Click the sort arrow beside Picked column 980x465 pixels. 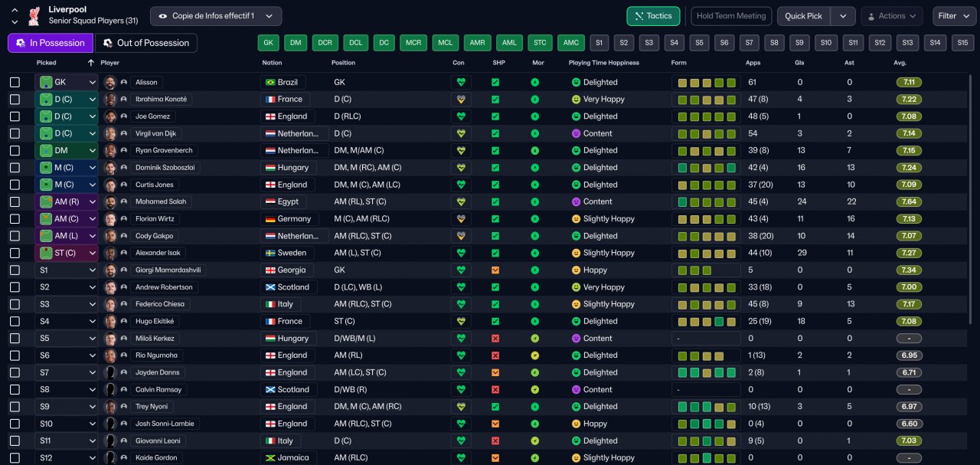(x=91, y=63)
